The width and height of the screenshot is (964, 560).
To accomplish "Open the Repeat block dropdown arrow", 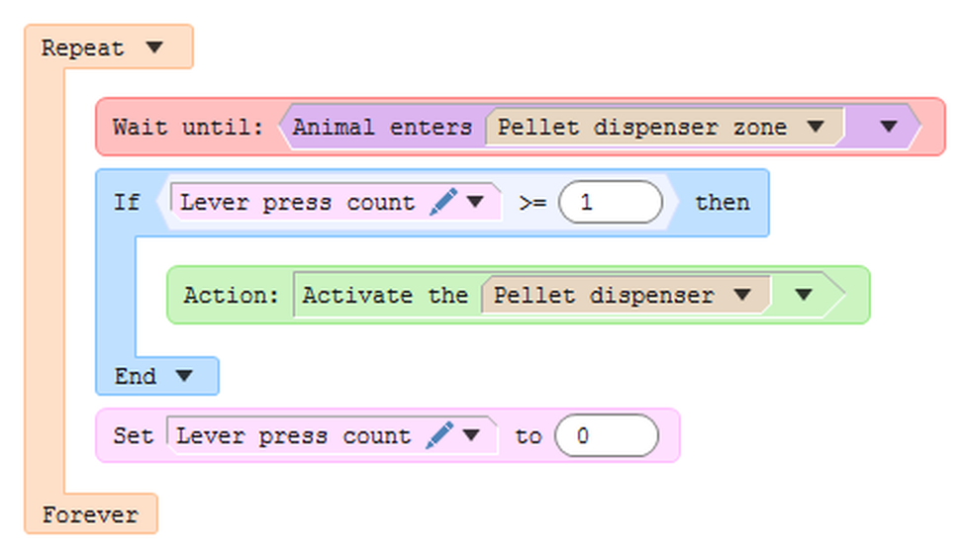I will point(153,47).
